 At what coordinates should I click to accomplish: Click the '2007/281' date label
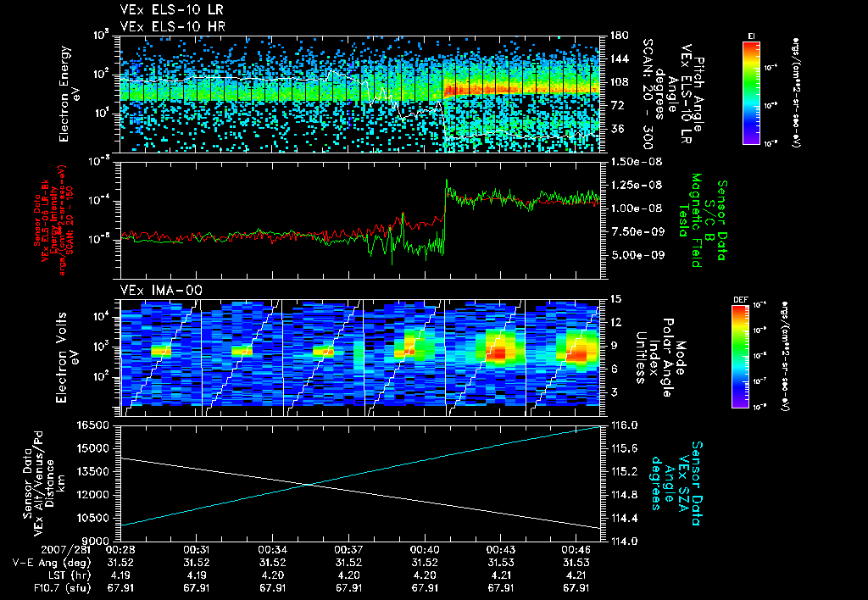[66, 550]
